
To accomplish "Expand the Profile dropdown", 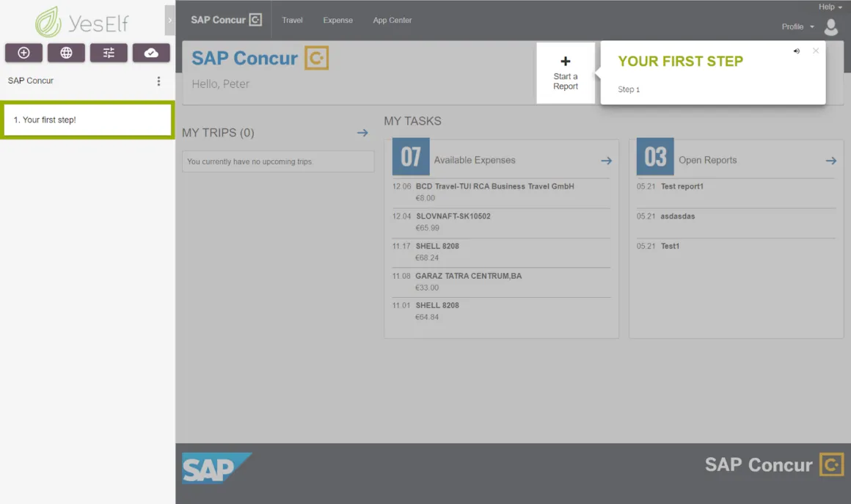I will 798,26.
